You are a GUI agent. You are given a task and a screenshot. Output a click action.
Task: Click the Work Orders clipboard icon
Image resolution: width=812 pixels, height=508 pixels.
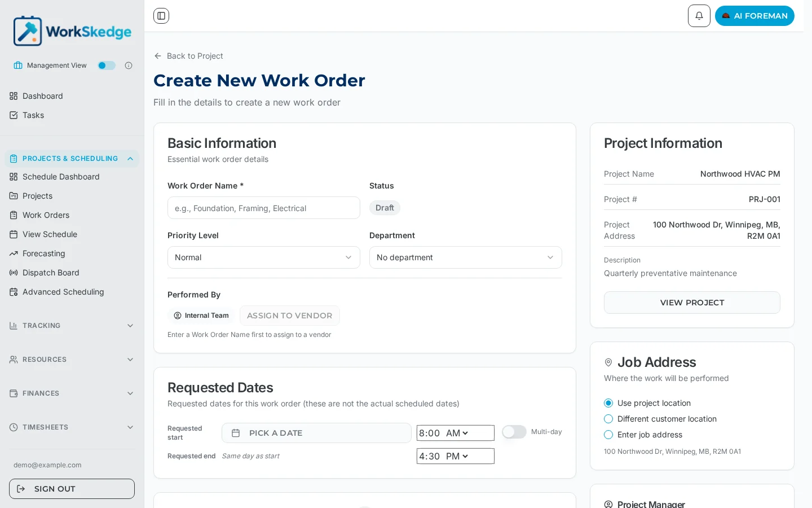(14, 215)
